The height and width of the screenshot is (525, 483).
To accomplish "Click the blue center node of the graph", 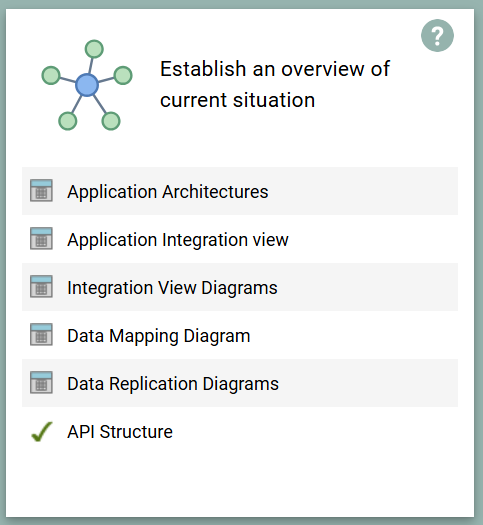I will (87, 85).
